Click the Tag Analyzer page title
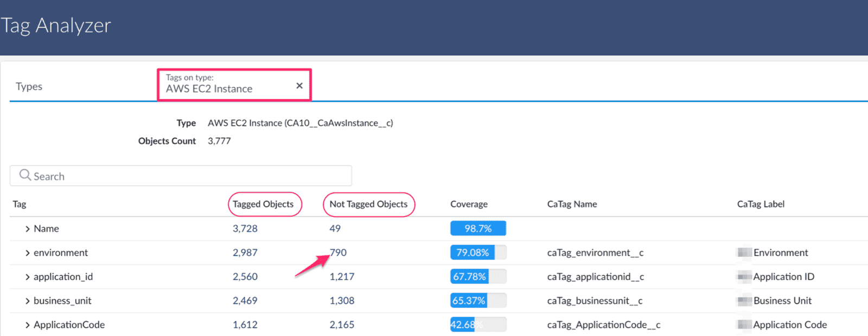Viewport: 868px width, 336px height. click(x=55, y=25)
